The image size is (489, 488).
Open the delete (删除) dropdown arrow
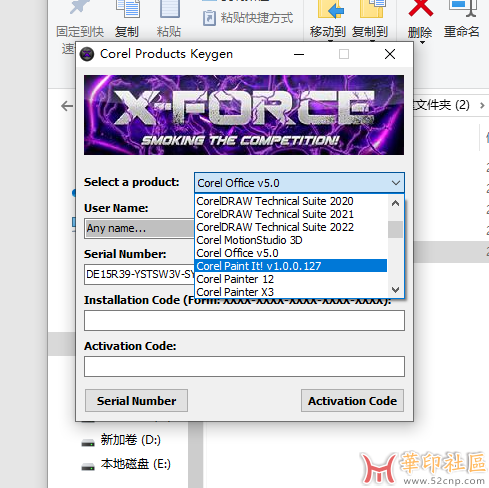pyautogui.click(x=422, y=43)
